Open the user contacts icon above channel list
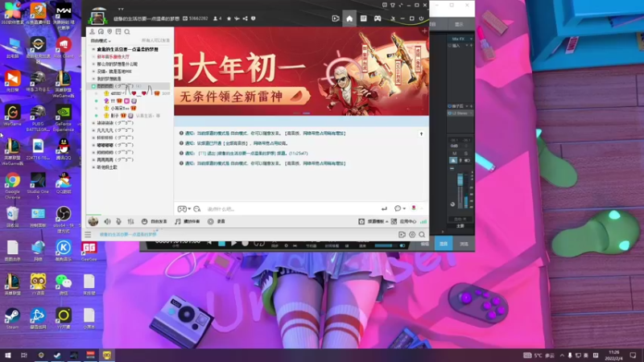 92,31
